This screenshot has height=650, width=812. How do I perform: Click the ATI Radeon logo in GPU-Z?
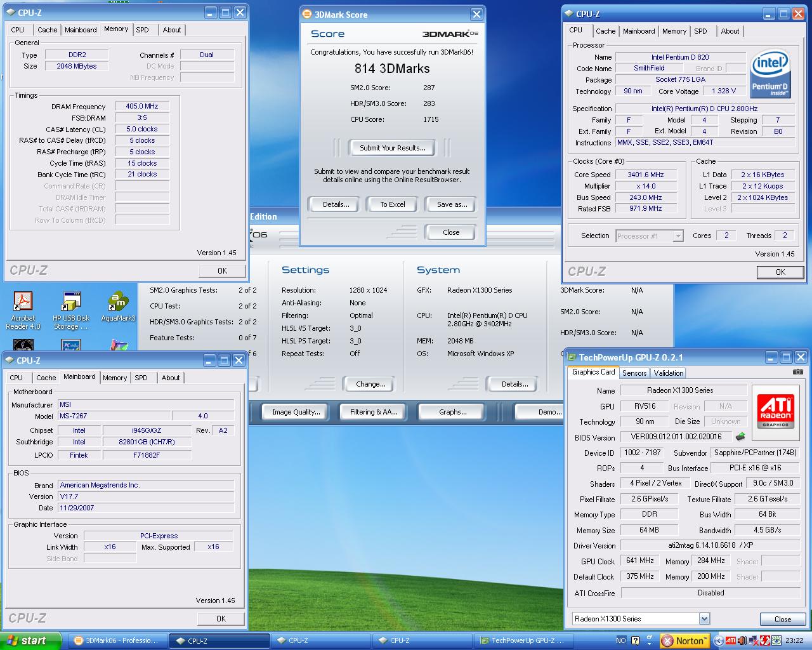pyautogui.click(x=776, y=411)
